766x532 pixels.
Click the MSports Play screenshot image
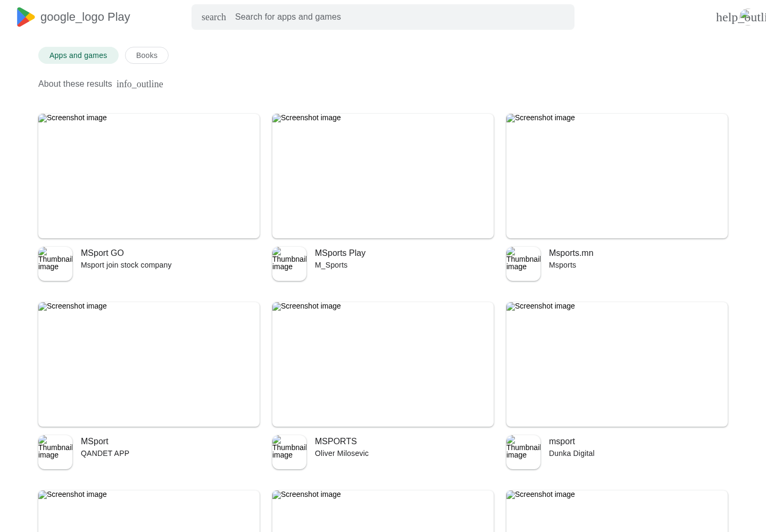pos(383,176)
